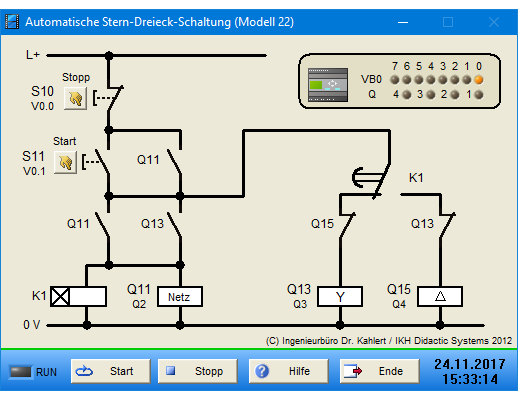Click the Q11 Netz contactor coil
The height and width of the screenshot is (398, 518).
click(x=180, y=296)
